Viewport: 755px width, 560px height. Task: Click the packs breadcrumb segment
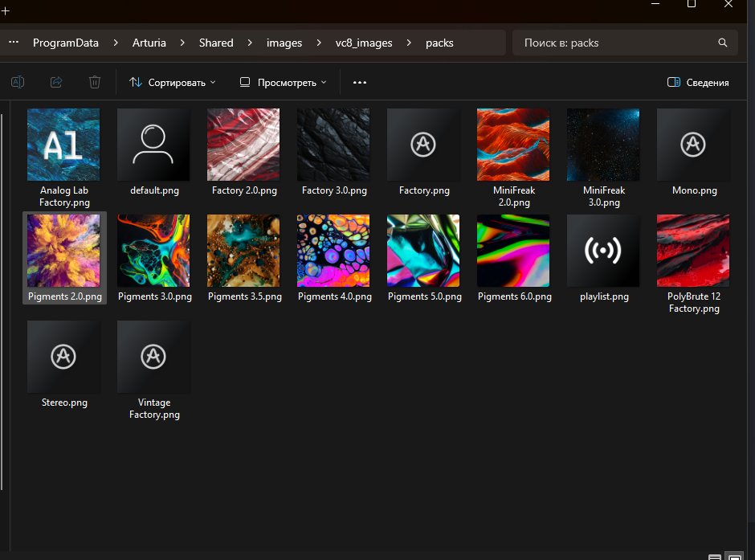439,43
